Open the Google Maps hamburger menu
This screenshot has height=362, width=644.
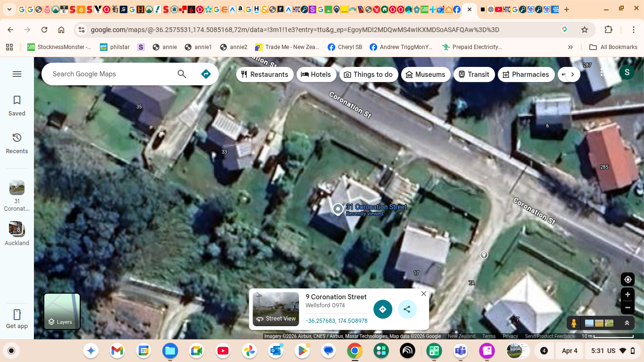(x=17, y=74)
